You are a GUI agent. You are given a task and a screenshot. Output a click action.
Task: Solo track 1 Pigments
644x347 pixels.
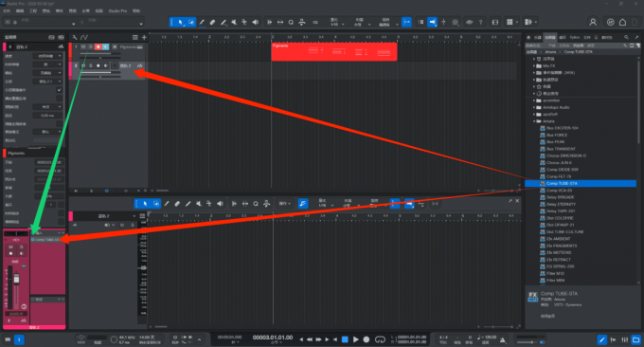tap(91, 46)
